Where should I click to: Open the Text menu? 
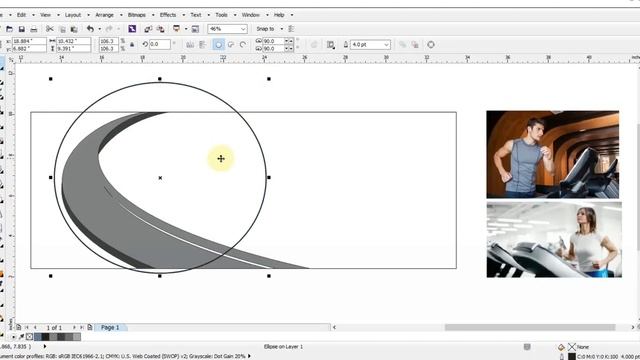tap(196, 15)
